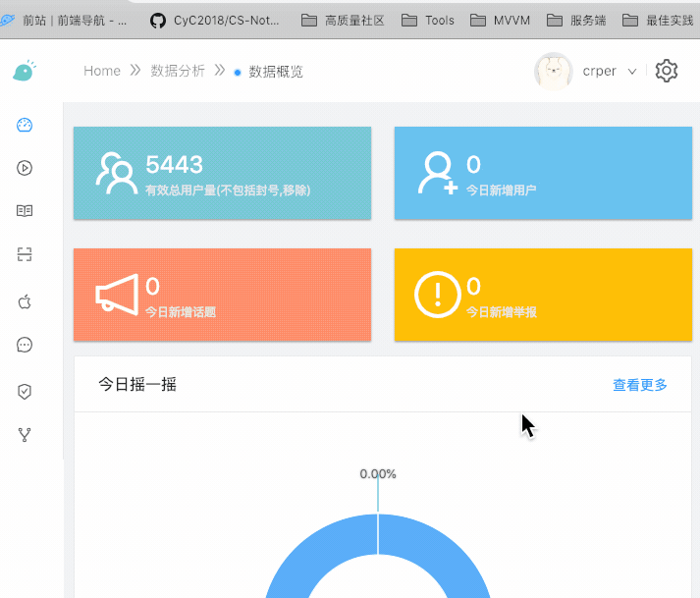This screenshot has width=700, height=598.
Task: Click the 今日新增举报 card label
Action: pos(502,311)
